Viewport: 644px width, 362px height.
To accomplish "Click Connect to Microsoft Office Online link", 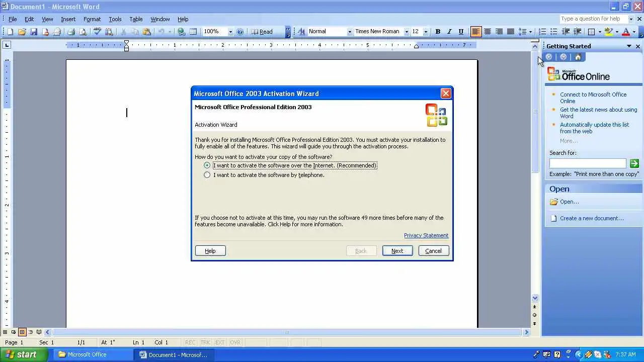I will click(593, 98).
